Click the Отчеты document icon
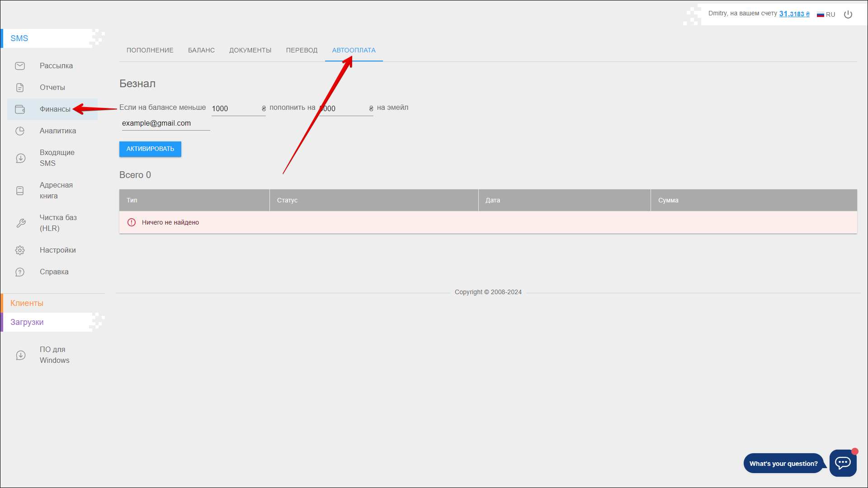Image resolution: width=868 pixels, height=488 pixels. 20,88
